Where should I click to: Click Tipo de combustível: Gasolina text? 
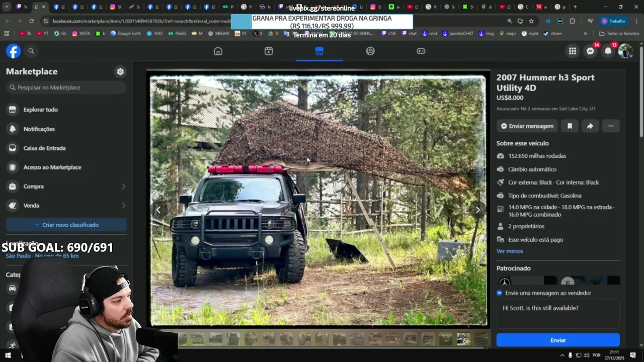544,196
